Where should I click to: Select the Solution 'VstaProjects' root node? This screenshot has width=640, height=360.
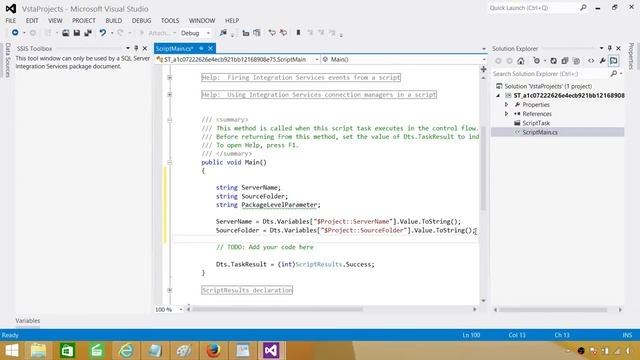coord(548,86)
